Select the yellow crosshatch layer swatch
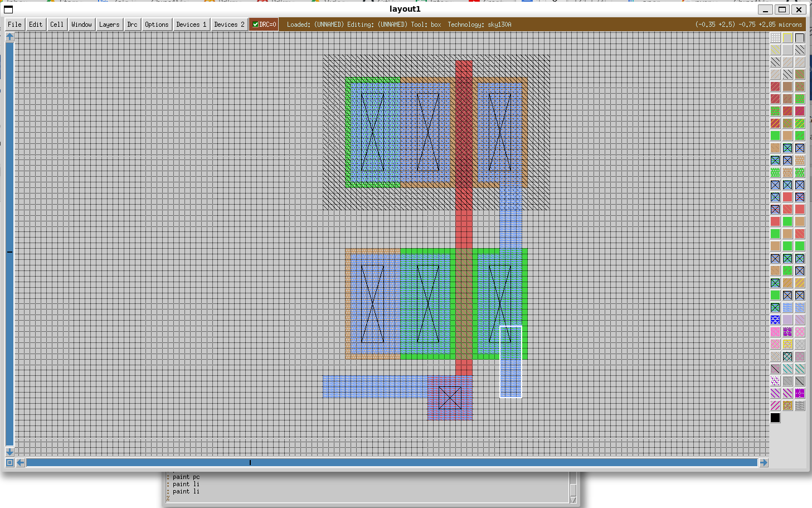Viewport: 812px width, 508px height. tap(787, 344)
